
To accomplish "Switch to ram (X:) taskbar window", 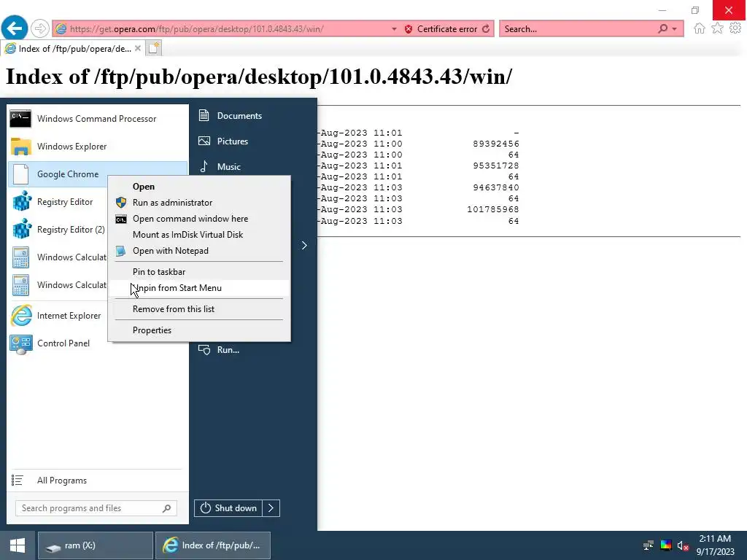I will click(x=96, y=545).
